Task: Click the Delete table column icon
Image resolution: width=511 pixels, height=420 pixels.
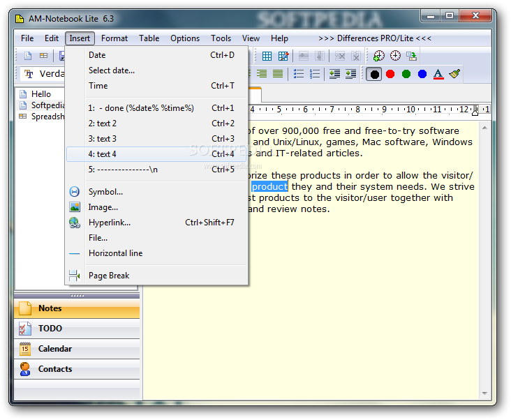Action: (x=356, y=56)
